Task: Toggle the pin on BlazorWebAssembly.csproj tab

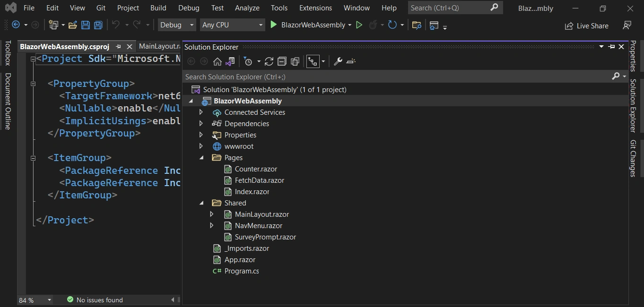Action: 118,47
